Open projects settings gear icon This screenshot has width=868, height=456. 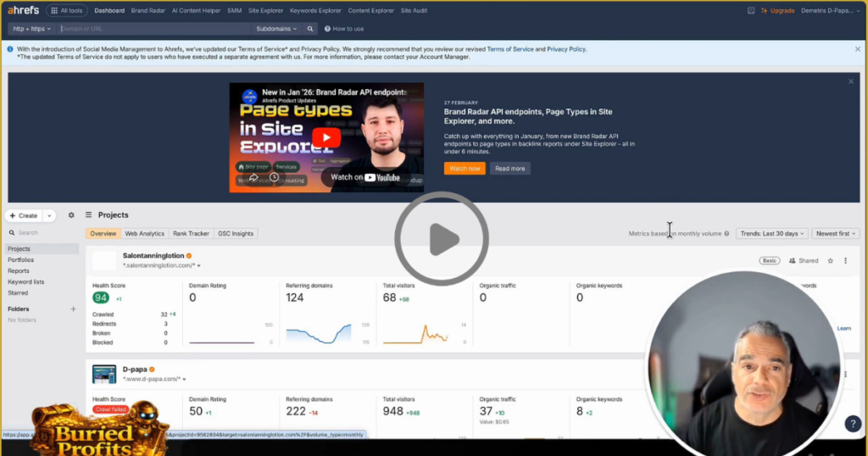71,215
